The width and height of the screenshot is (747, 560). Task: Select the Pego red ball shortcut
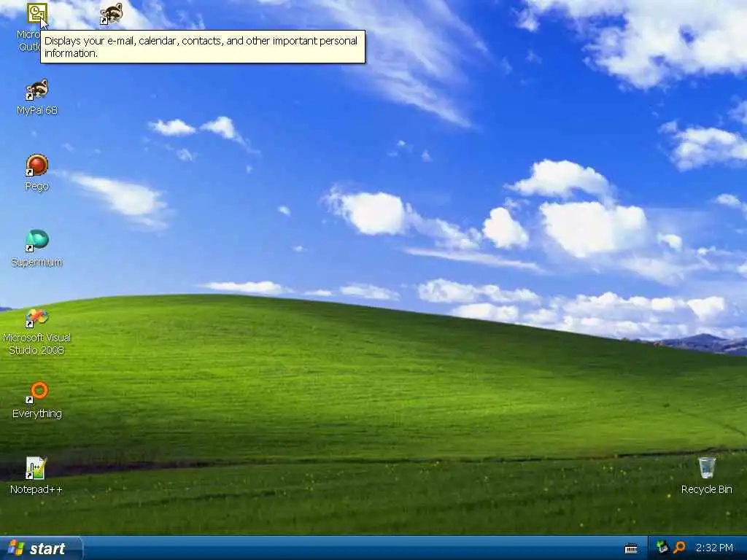36,166
